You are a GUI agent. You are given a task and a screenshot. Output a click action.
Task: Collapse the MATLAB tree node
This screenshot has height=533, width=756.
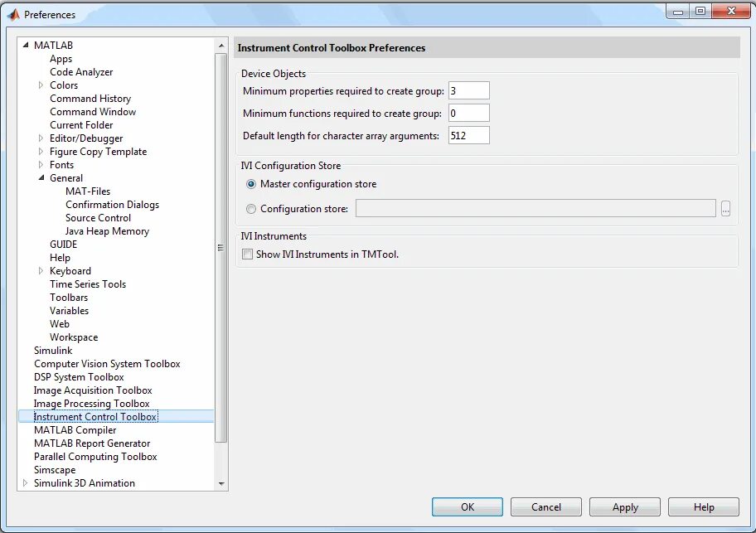point(26,45)
